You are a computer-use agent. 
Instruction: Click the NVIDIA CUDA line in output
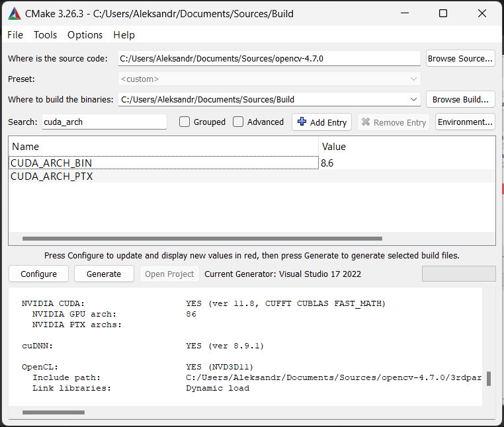point(204,303)
